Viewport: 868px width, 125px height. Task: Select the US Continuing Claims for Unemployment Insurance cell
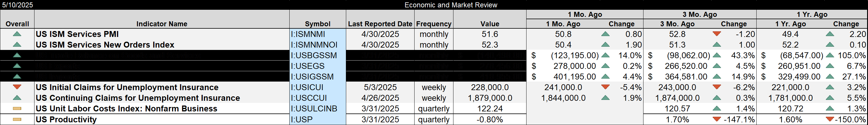(x=161, y=98)
